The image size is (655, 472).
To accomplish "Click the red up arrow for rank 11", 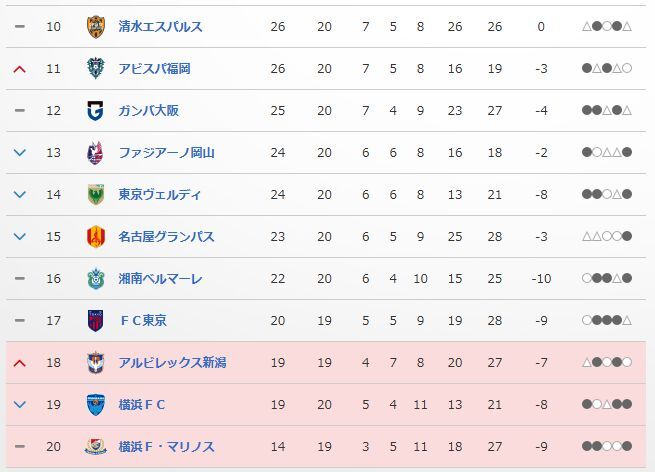I will click(x=20, y=69).
